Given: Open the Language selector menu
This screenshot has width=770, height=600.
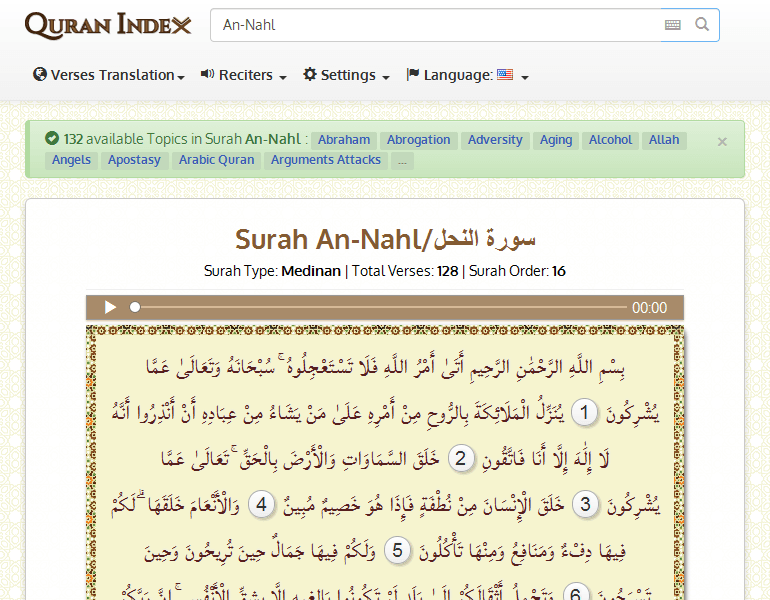Looking at the screenshot, I should click(x=467, y=75).
